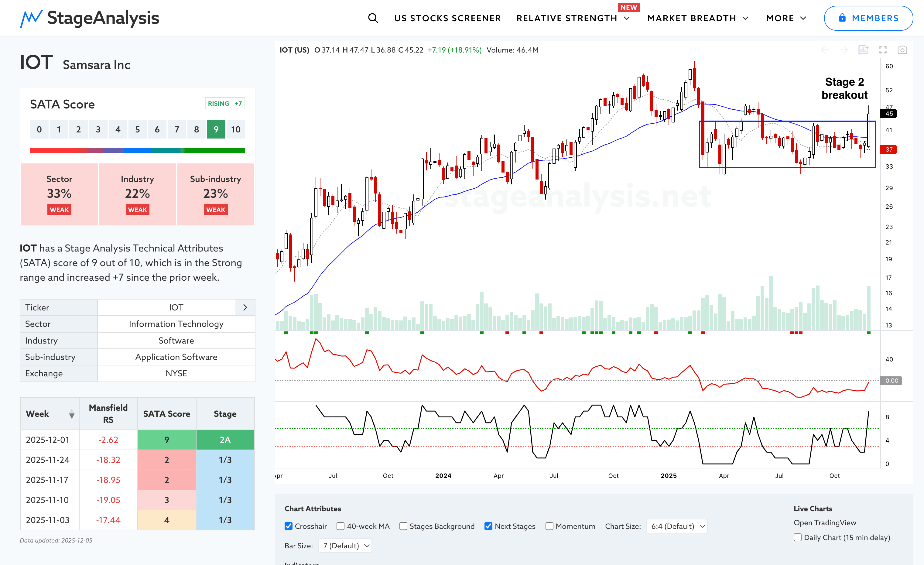924x565 pixels.
Task: Click the add chart indicator icon
Action: pos(863,50)
